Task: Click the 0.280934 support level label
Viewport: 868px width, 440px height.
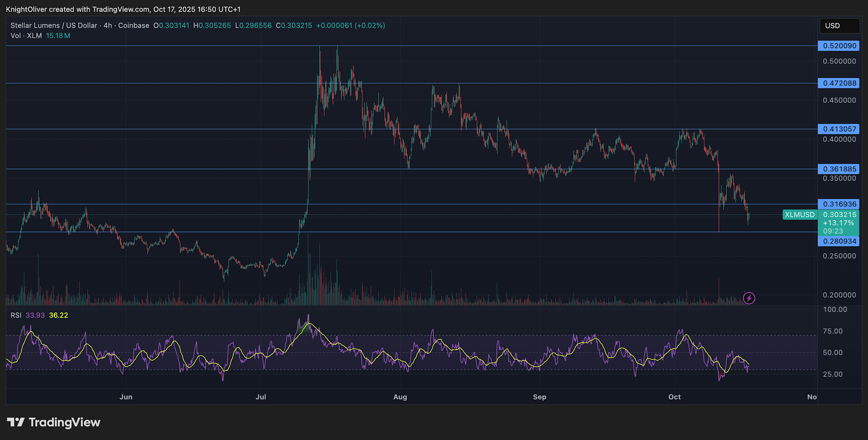Action: [x=839, y=241]
